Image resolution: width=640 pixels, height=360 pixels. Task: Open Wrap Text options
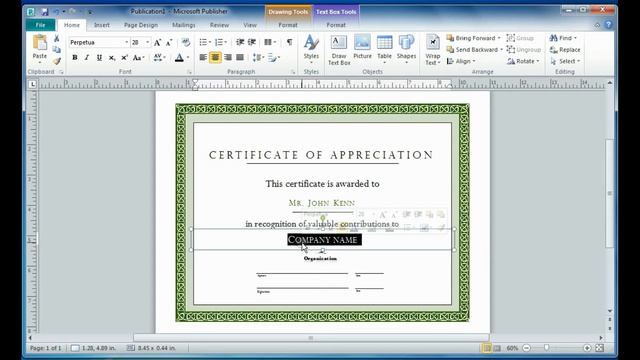pos(433,50)
